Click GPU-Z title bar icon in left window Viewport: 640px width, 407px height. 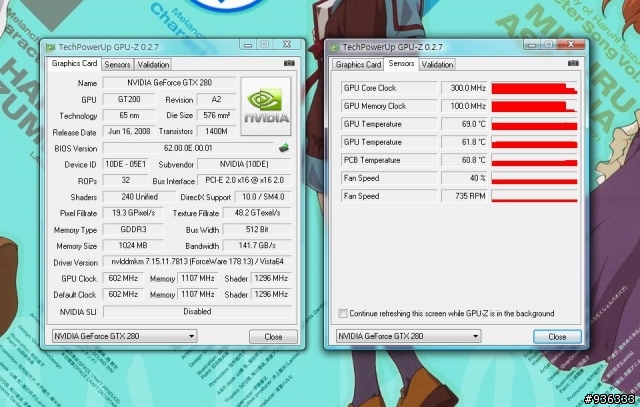(51, 47)
